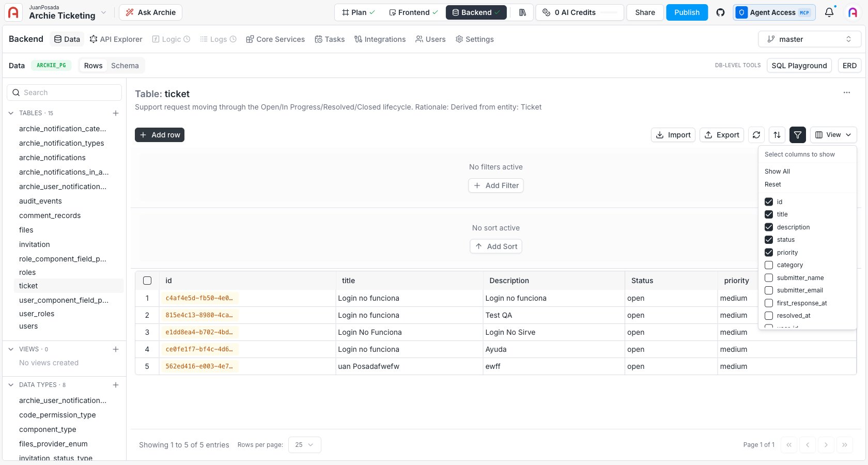Add a new view with plus icon
868x465 pixels.
[x=116, y=349]
